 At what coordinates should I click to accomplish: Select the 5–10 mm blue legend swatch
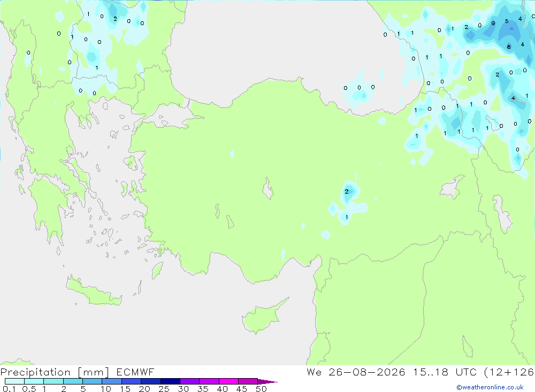(x=93, y=381)
